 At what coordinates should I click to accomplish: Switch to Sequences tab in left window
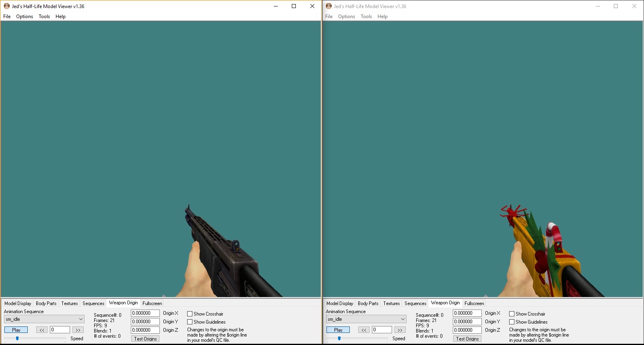pos(93,303)
